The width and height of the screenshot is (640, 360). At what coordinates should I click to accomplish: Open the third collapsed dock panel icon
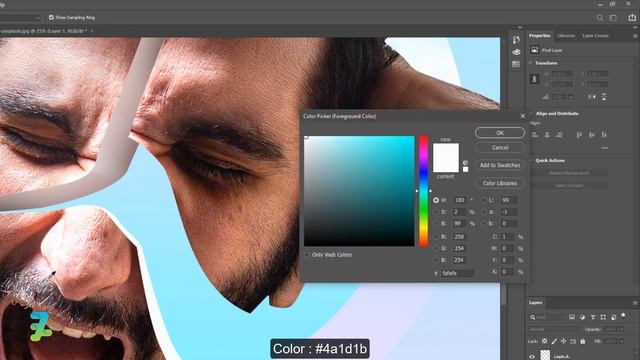[516, 64]
